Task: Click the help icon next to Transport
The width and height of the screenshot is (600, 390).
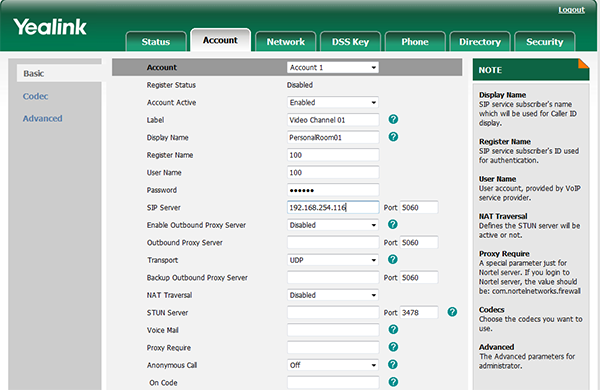Action: coord(393,259)
